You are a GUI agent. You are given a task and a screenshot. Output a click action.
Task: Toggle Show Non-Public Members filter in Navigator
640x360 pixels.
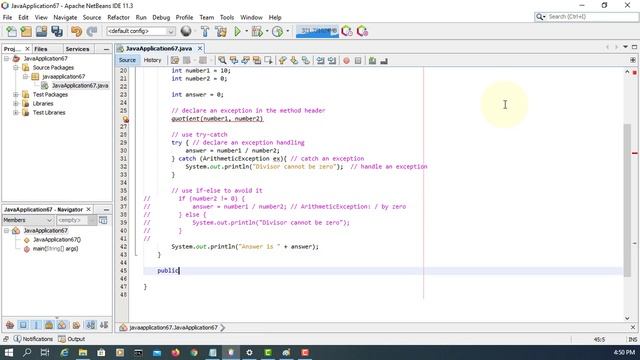click(49, 325)
